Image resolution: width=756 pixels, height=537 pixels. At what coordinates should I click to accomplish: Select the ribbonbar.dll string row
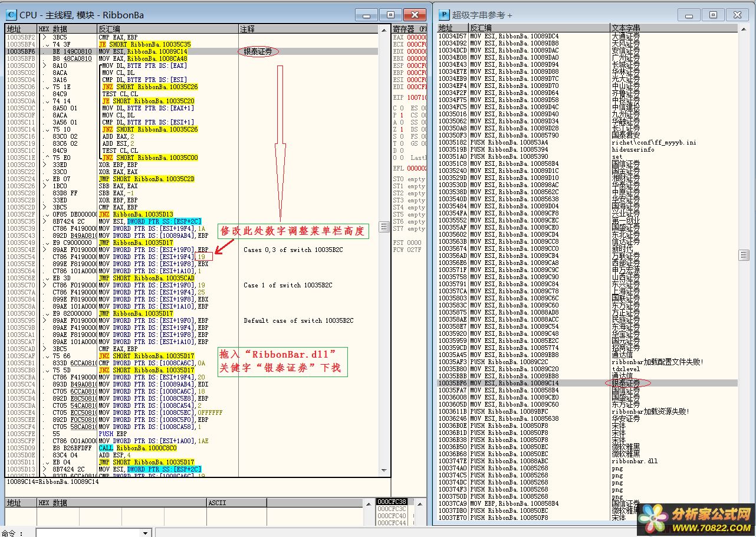pos(587,461)
